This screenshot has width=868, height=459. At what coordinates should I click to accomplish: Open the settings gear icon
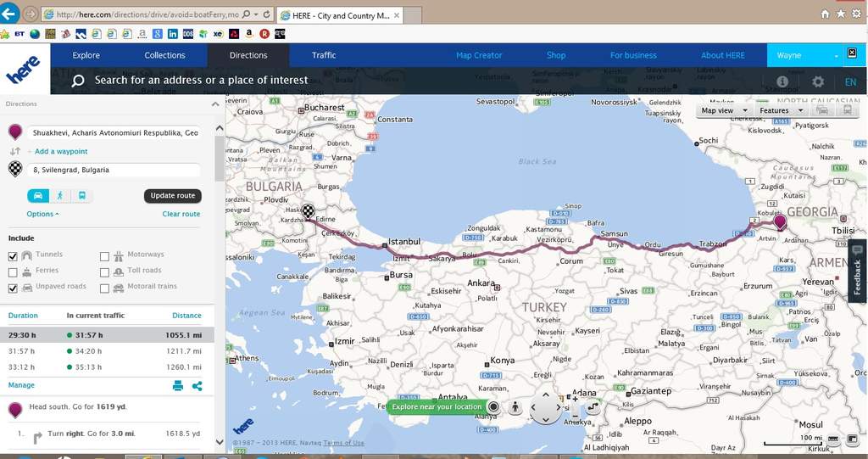point(818,81)
